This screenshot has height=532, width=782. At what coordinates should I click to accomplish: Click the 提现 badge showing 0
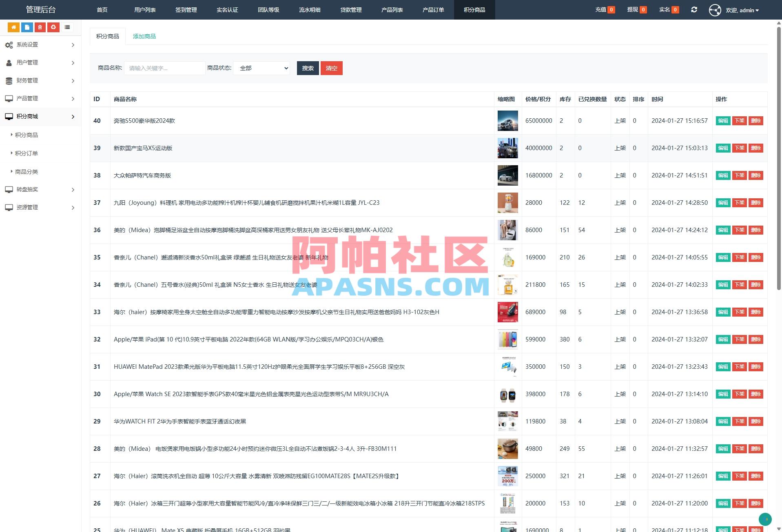(643, 9)
